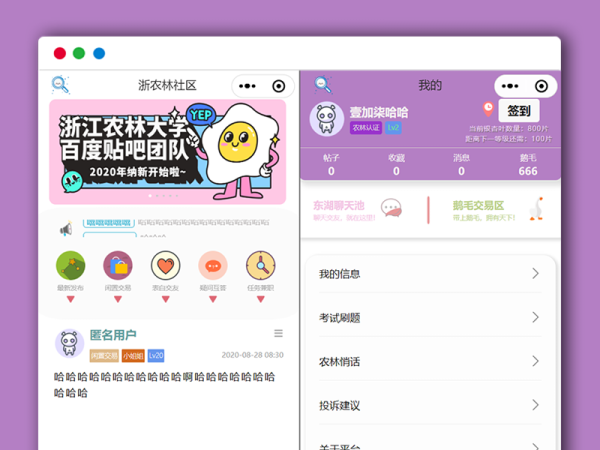600x450 pixels.
Task: Open the three-dot menu in the 我的 panel
Action: [x=510, y=86]
